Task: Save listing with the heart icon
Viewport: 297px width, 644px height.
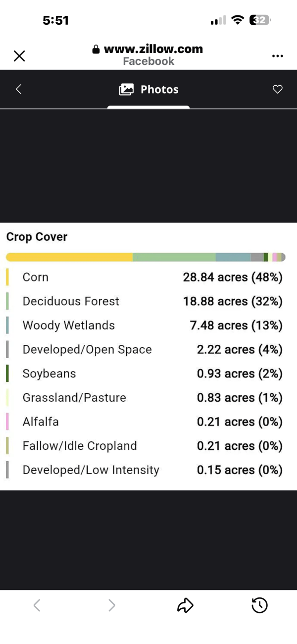Action: pos(278,89)
